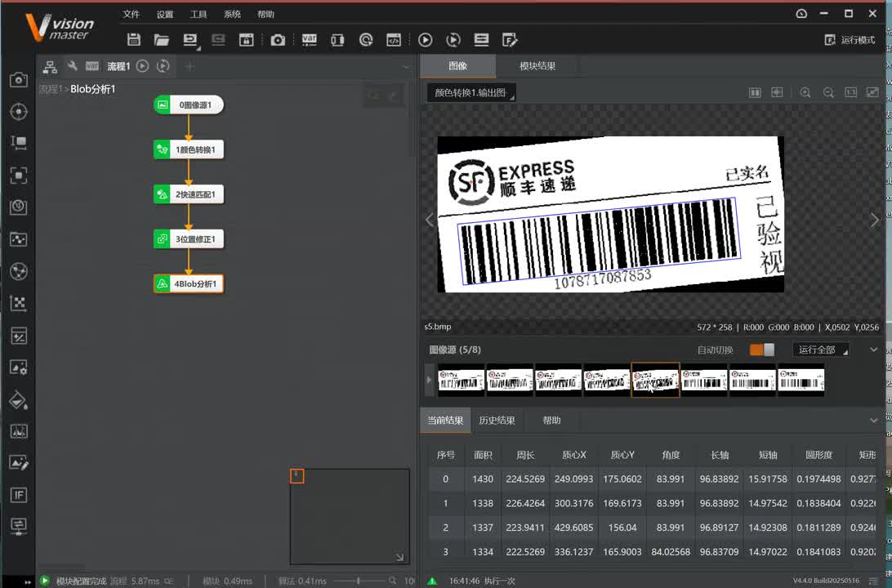Image resolution: width=892 pixels, height=588 pixels.
Task: Select the calculation plus-minus sidebar tool
Action: click(x=18, y=336)
